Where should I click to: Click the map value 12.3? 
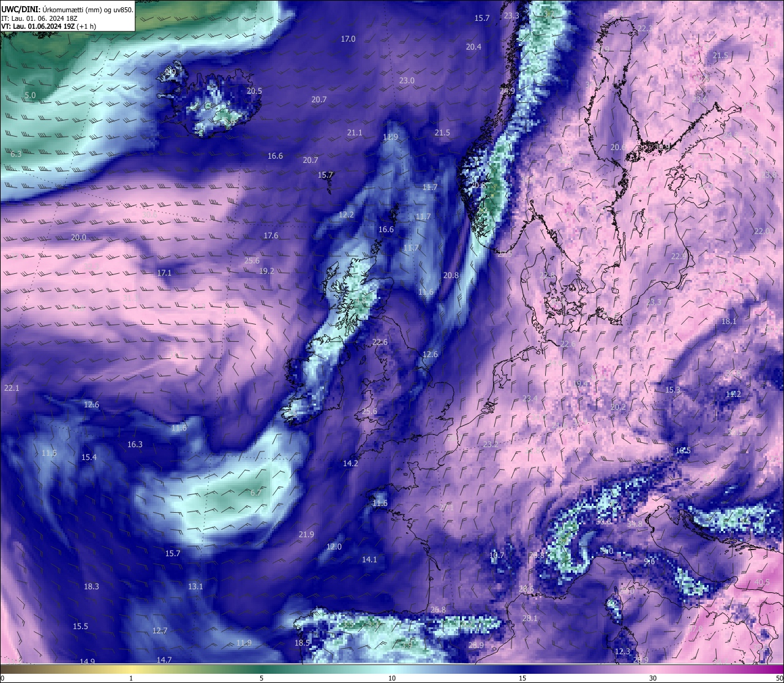point(622,652)
